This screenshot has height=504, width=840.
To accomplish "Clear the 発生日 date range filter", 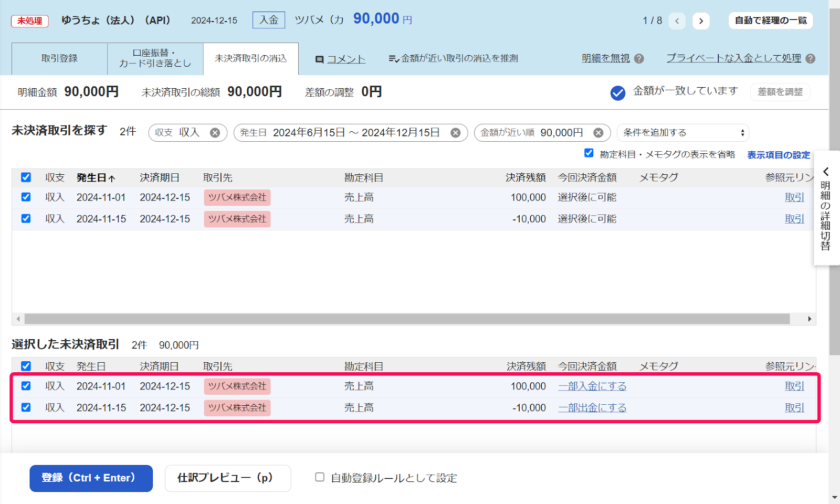I will tap(456, 133).
